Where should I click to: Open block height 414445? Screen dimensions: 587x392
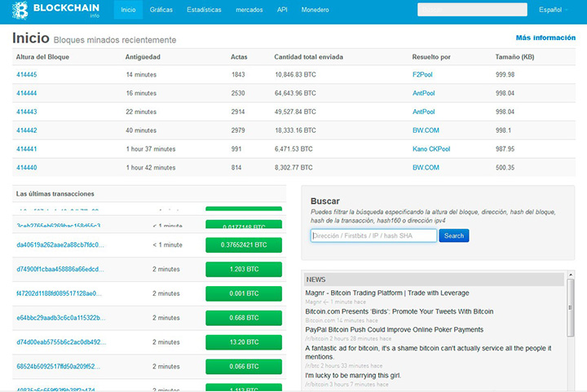tap(27, 74)
